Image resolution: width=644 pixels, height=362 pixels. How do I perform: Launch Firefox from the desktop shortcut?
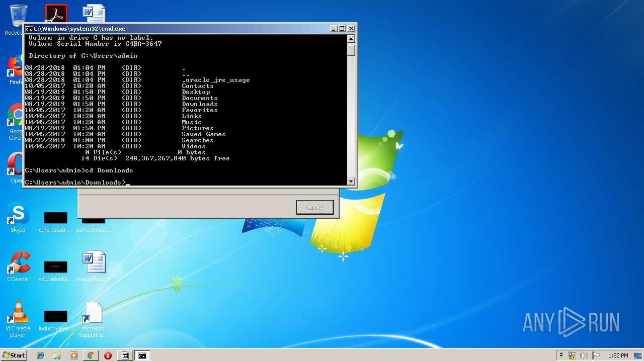16,69
